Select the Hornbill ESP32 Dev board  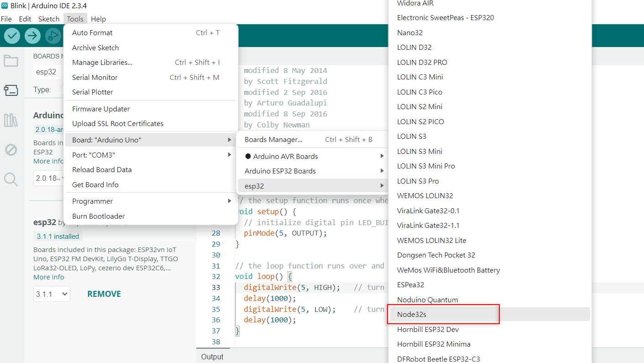coord(489,329)
